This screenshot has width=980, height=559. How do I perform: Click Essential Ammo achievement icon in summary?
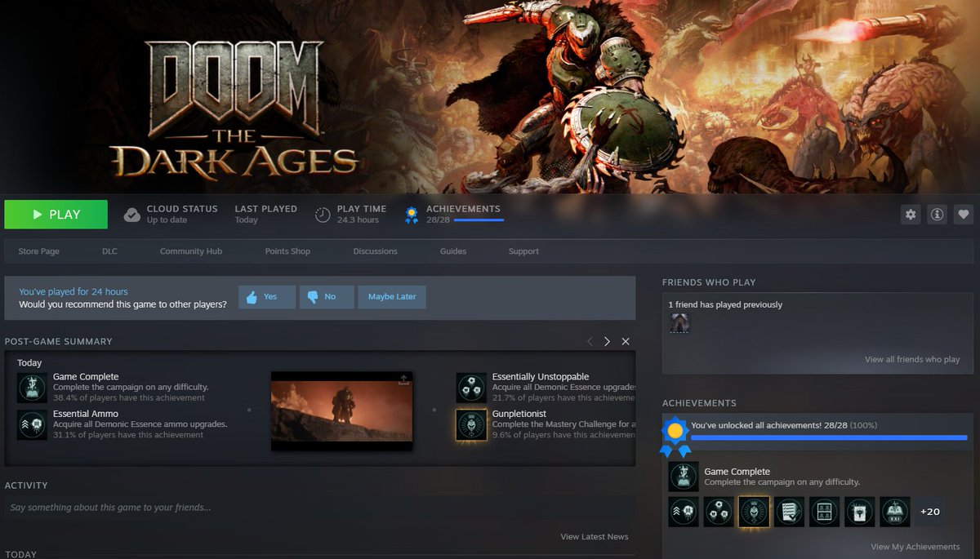32,424
